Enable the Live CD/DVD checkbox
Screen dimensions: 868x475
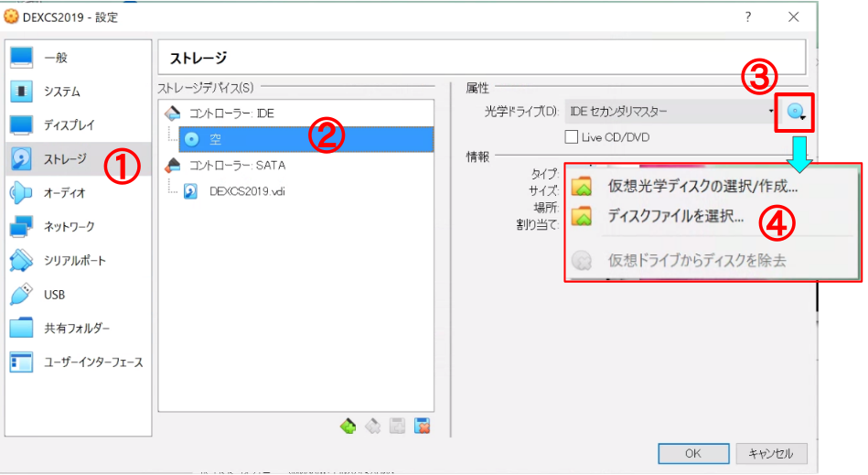click(573, 137)
